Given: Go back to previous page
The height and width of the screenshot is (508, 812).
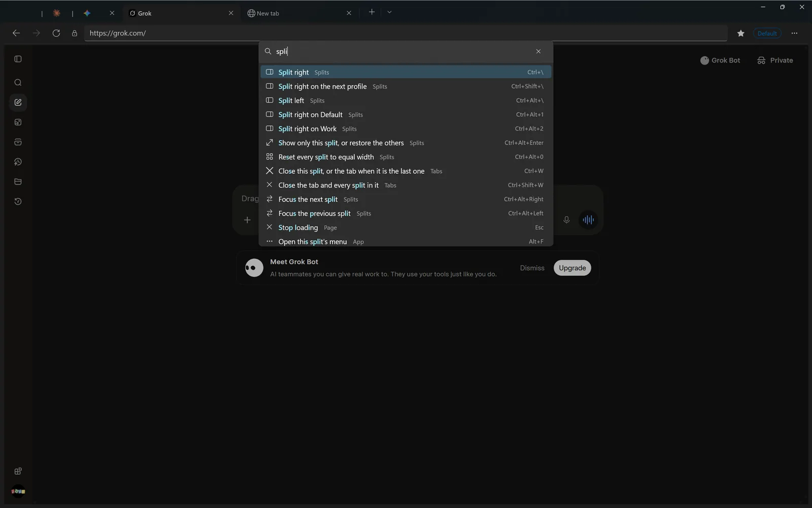Looking at the screenshot, I should pos(16,33).
